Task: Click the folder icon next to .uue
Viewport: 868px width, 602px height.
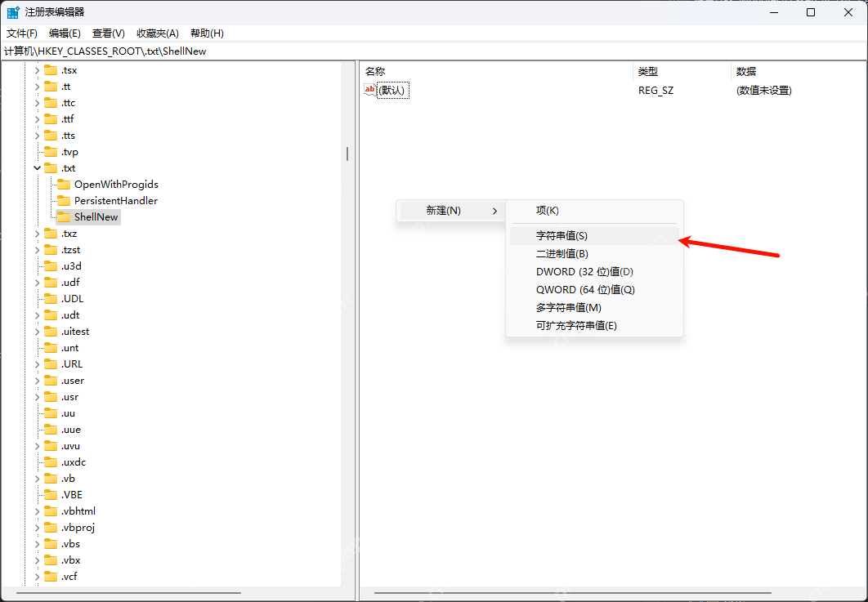Action: click(x=51, y=430)
